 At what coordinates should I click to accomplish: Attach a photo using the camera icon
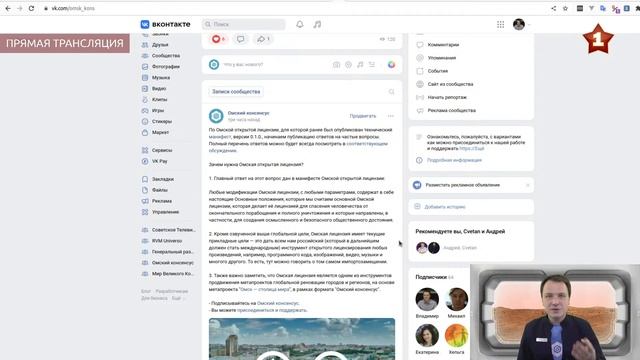(336, 64)
